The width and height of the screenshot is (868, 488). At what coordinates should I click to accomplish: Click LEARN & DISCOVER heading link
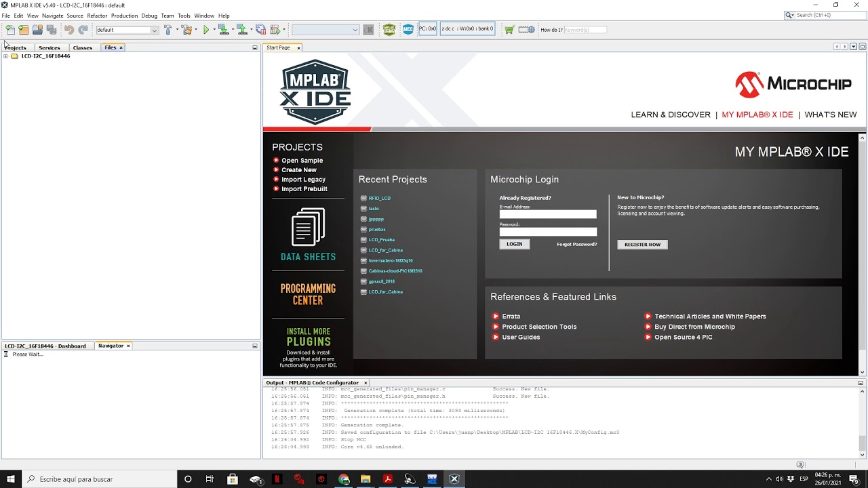(671, 115)
